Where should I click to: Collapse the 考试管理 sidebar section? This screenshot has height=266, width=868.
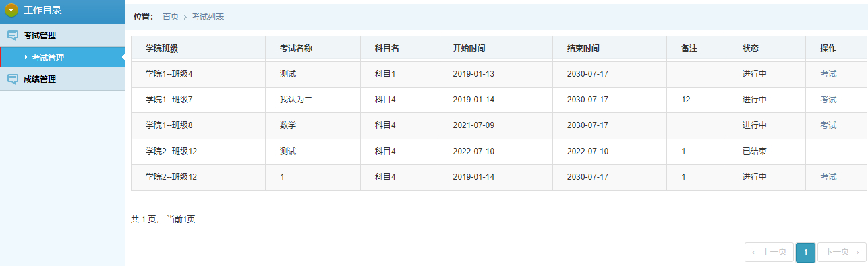click(x=62, y=35)
